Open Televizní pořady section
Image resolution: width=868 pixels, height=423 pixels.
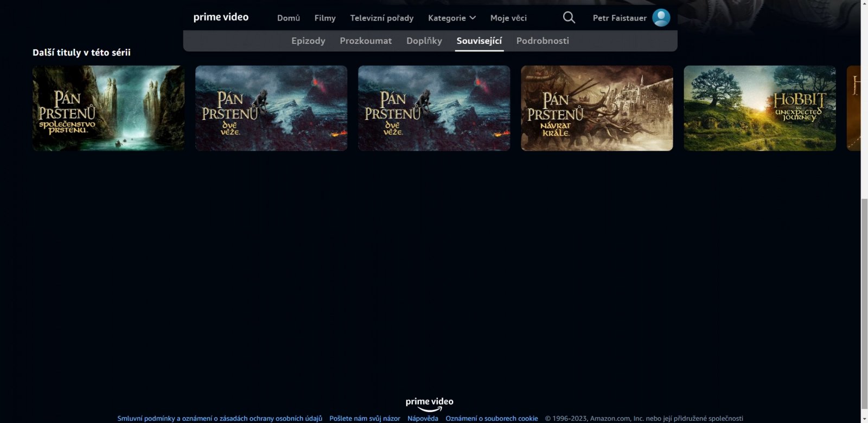pos(381,18)
